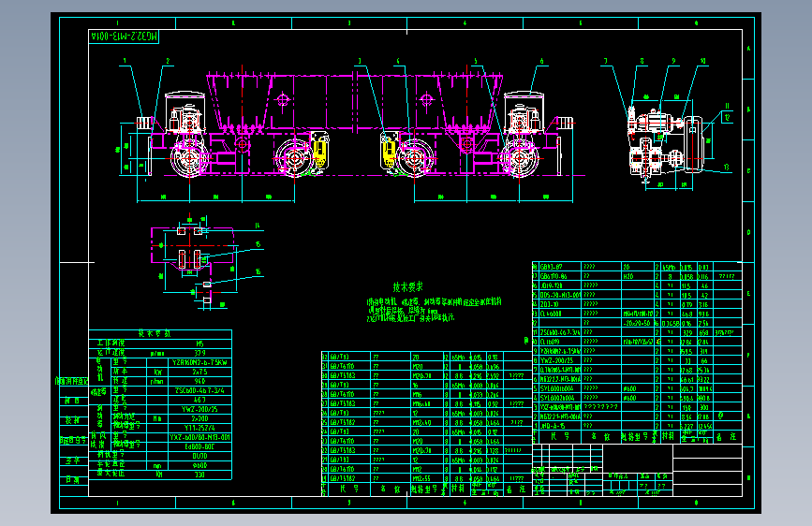Select part balloon number 3
This screenshot has height=526, width=812.
[360, 61]
